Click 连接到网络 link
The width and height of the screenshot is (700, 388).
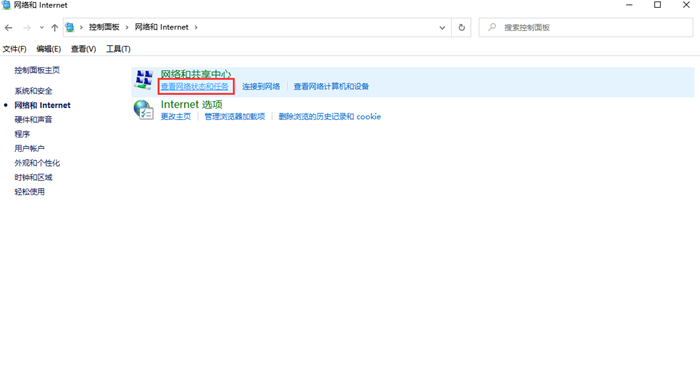[261, 86]
